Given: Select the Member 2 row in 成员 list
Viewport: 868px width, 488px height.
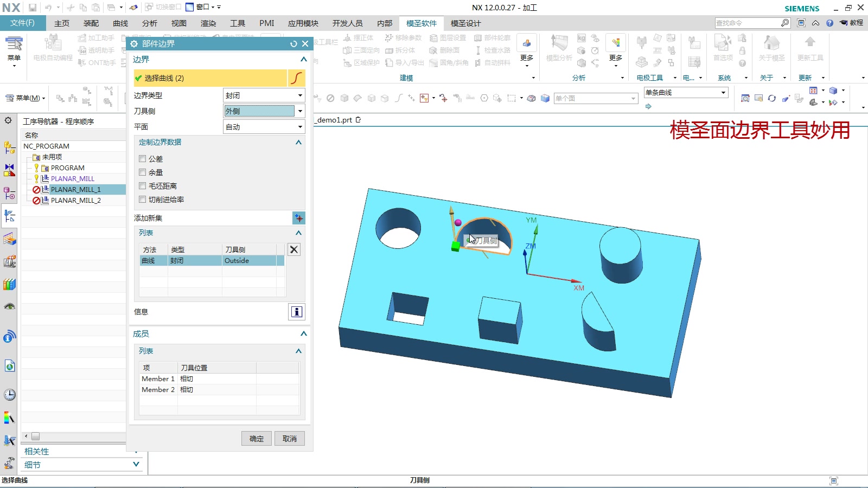Looking at the screenshot, I should tap(219, 390).
